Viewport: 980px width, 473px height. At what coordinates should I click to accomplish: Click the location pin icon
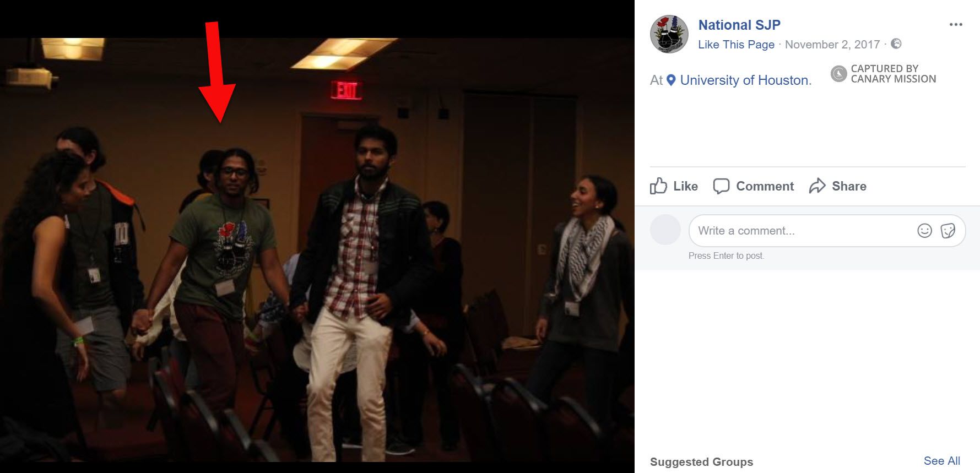(671, 80)
